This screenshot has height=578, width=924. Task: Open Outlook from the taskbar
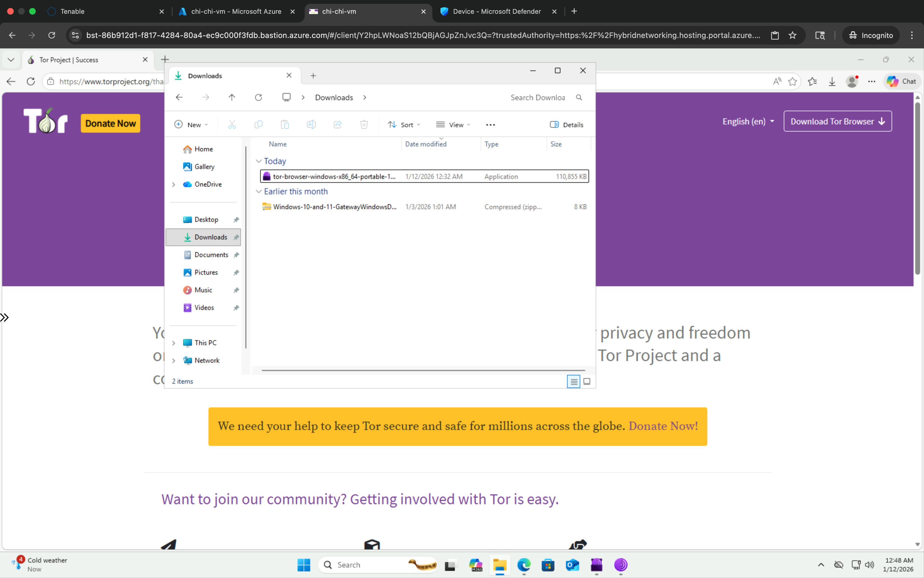pyautogui.click(x=572, y=565)
